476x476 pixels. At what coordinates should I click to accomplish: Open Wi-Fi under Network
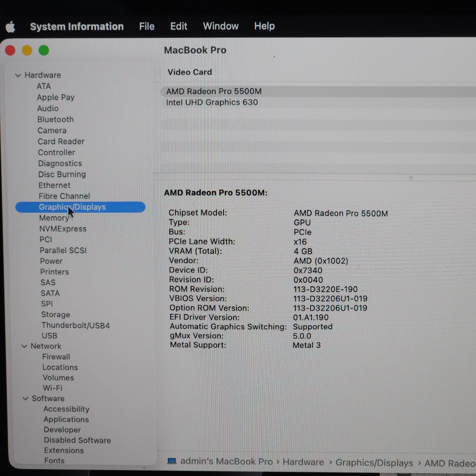point(52,388)
